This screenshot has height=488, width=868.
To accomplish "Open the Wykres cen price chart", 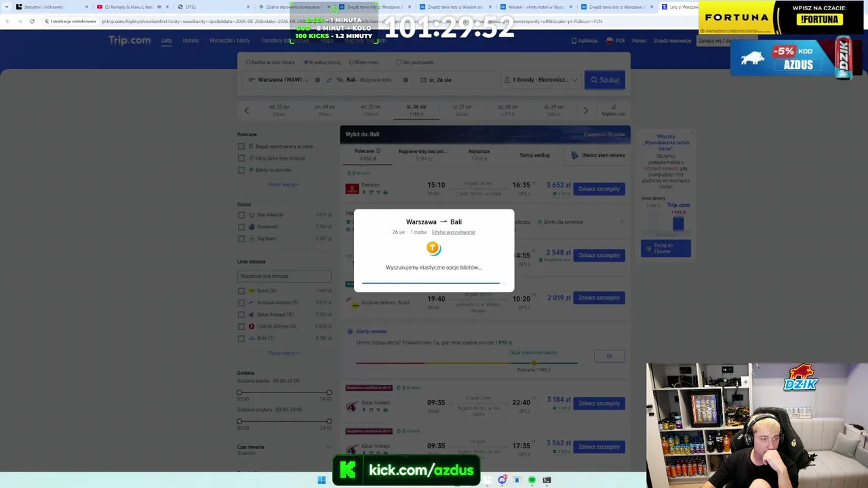I will (613, 110).
